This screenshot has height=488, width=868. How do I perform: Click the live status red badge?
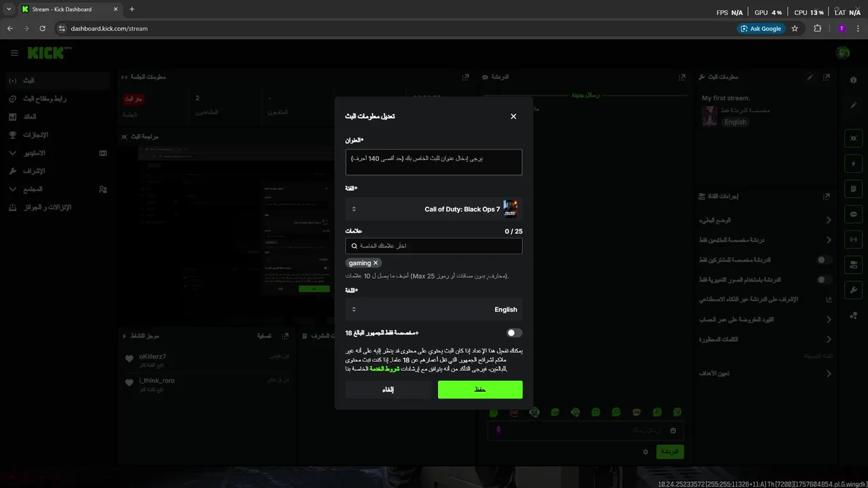pos(134,99)
